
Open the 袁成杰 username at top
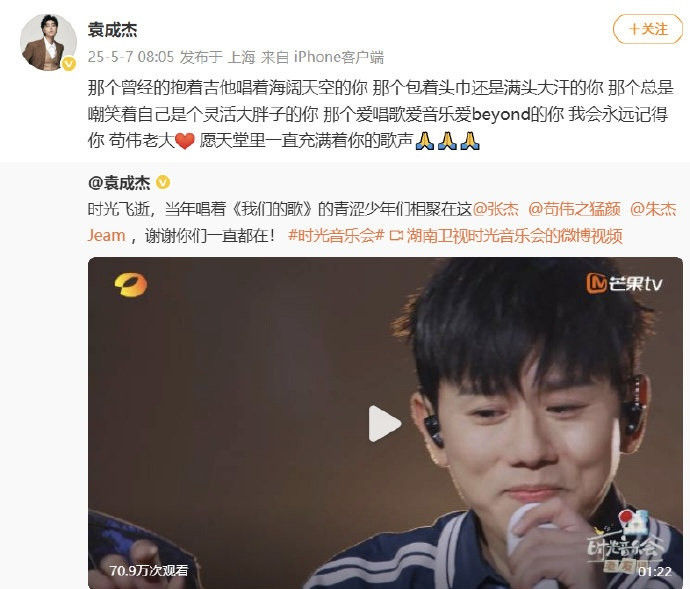[x=112, y=29]
